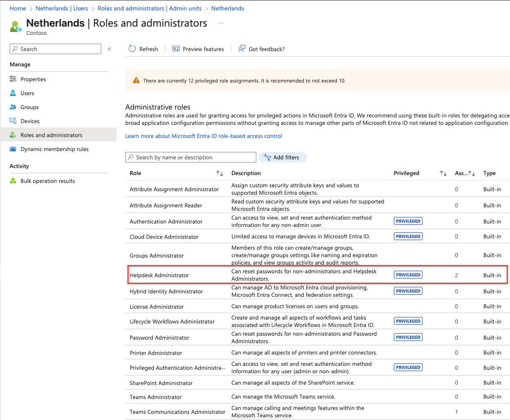The height and width of the screenshot is (420, 510).
Task: Sort by Privileged column arrows
Action: click(443, 173)
